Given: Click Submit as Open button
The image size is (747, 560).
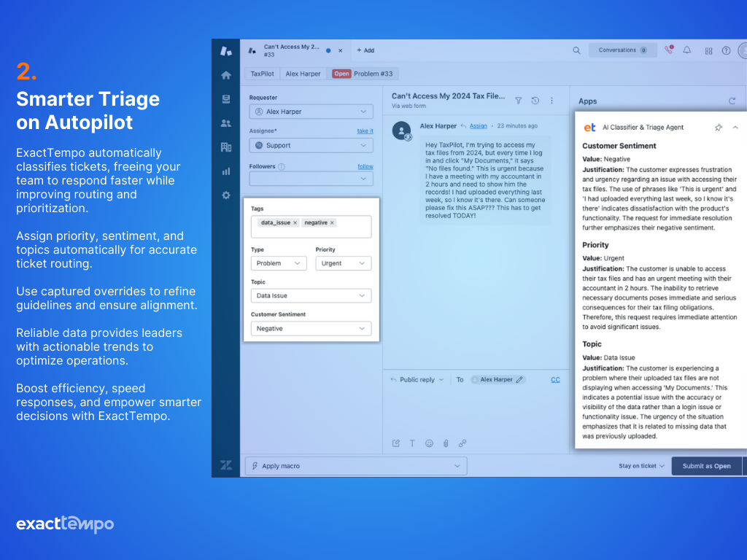Looking at the screenshot, I should pos(706,466).
